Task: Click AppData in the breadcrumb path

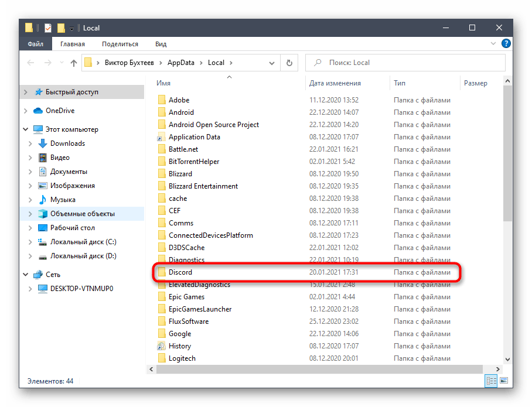Action: click(x=183, y=63)
